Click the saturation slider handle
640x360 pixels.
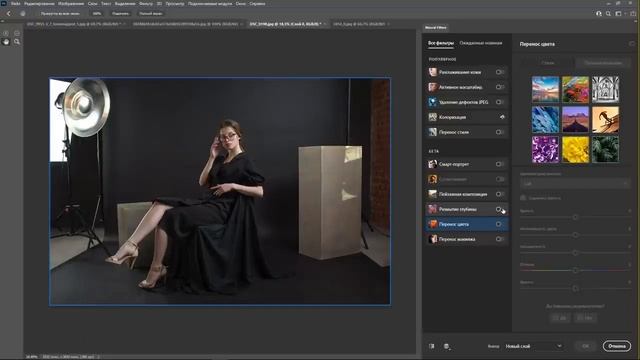(575, 253)
